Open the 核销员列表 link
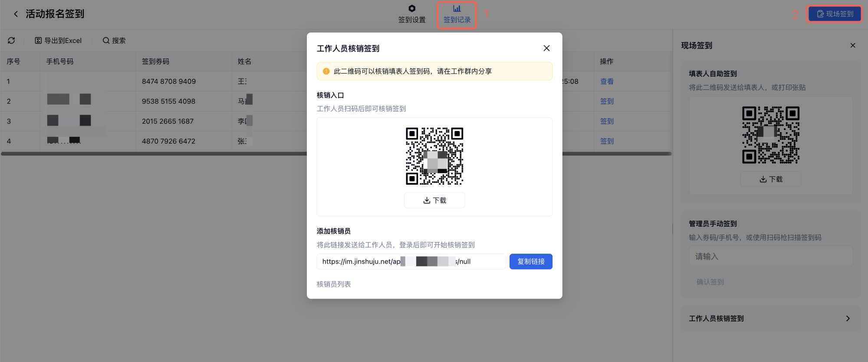 (x=334, y=284)
